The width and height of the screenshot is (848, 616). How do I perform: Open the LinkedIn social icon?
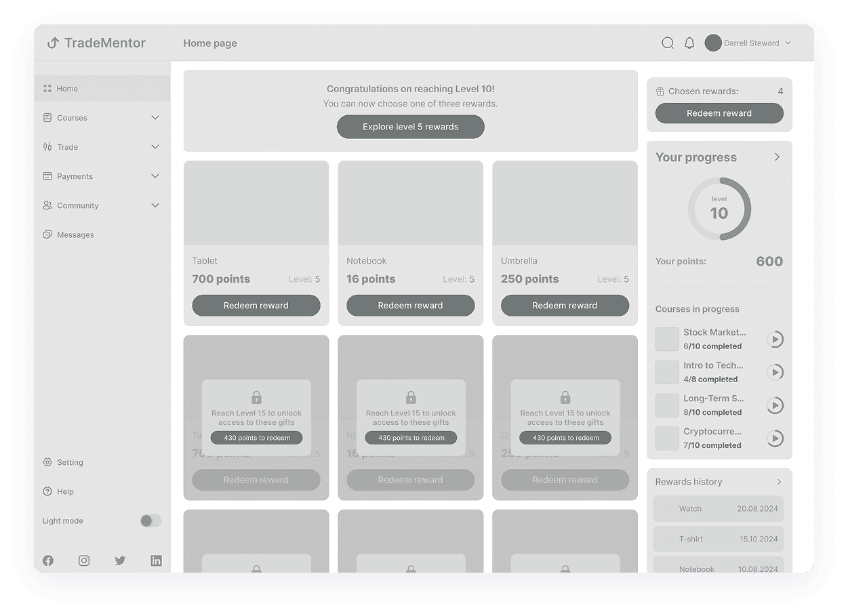156,560
